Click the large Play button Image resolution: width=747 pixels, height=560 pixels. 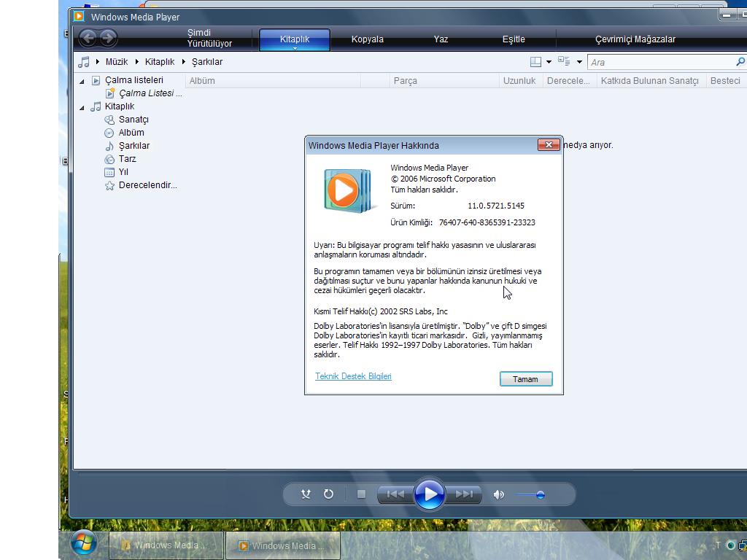[x=430, y=494]
